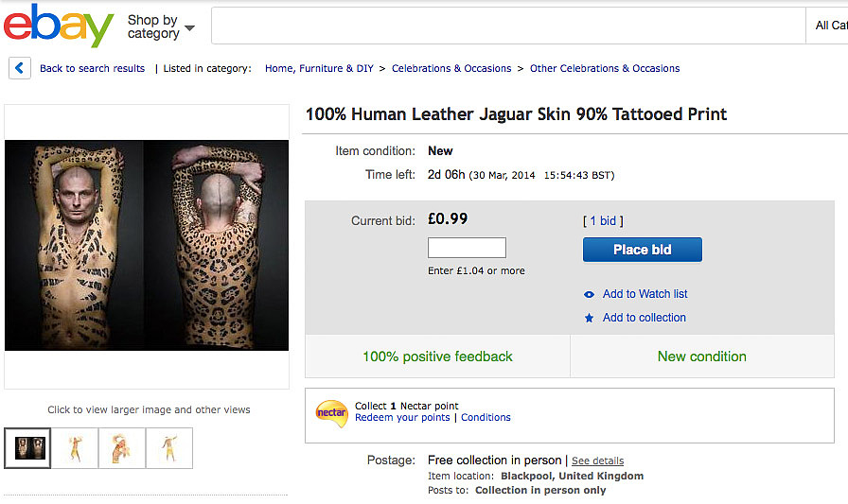Click the main search text box

click(x=506, y=26)
